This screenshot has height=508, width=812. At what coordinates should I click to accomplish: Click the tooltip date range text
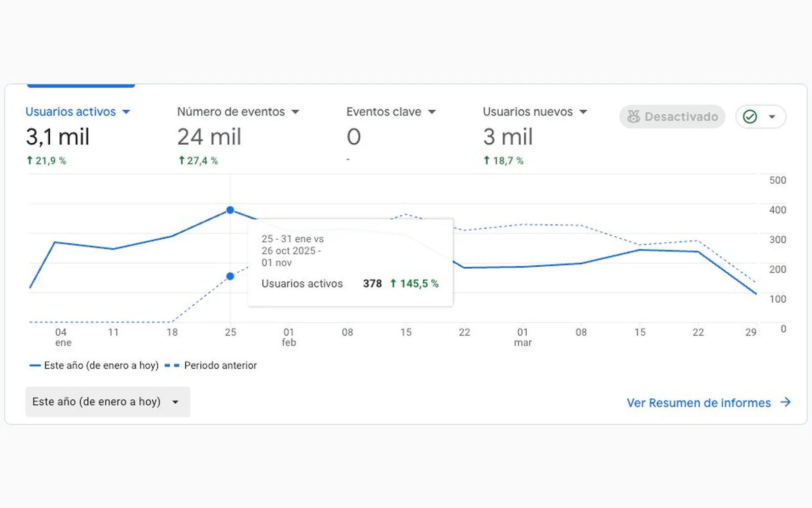pos(293,250)
